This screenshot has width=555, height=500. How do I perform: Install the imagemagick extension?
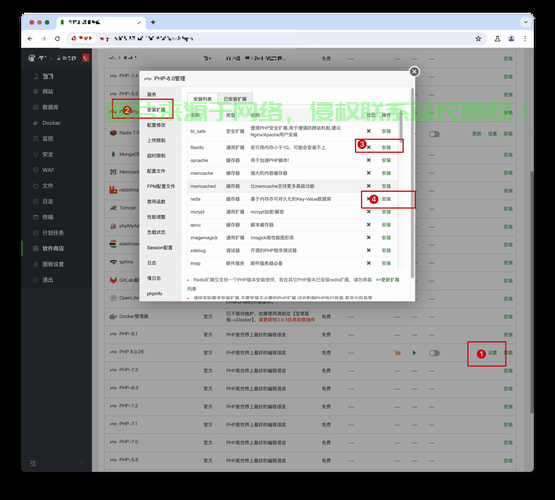coord(386,237)
